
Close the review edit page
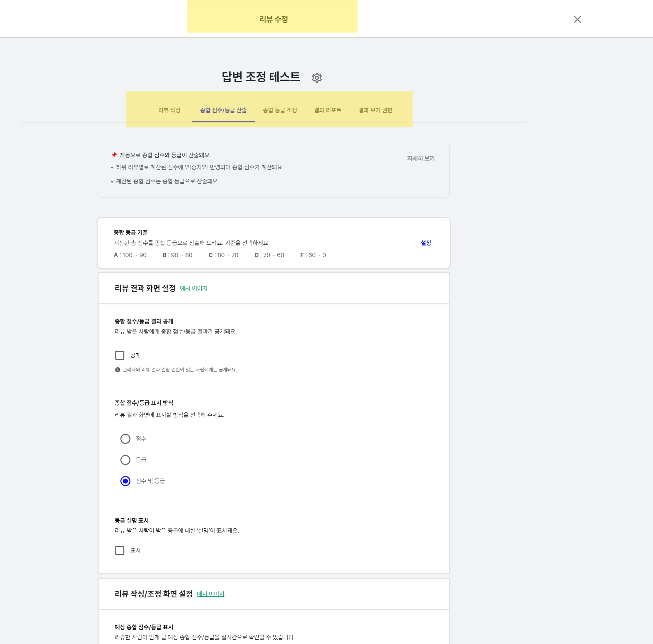click(577, 19)
